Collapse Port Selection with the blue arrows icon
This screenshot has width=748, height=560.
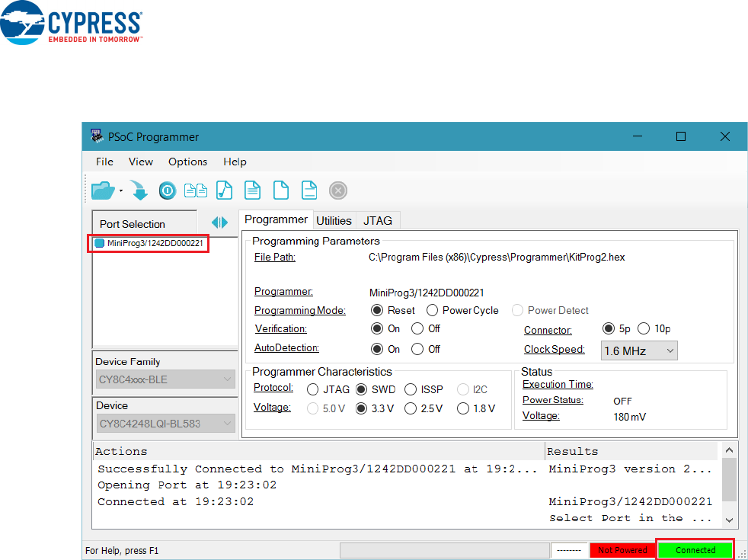(x=219, y=222)
